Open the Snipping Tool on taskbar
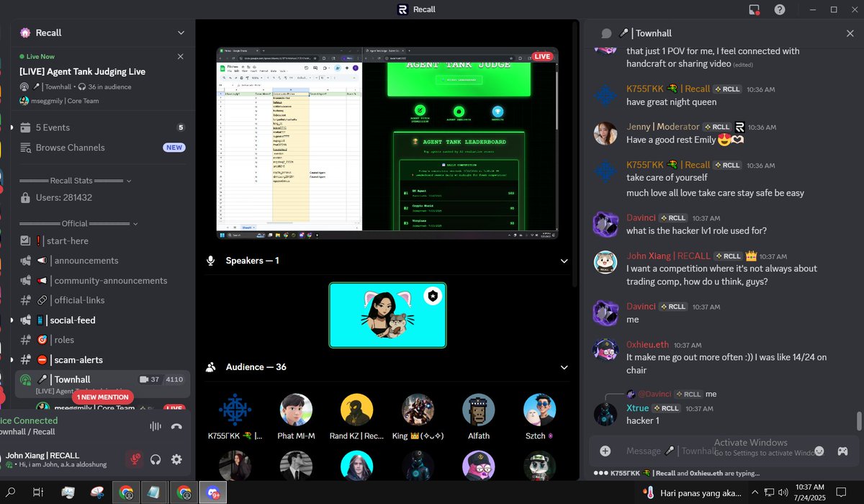Image resolution: width=864 pixels, height=504 pixels. point(96,492)
